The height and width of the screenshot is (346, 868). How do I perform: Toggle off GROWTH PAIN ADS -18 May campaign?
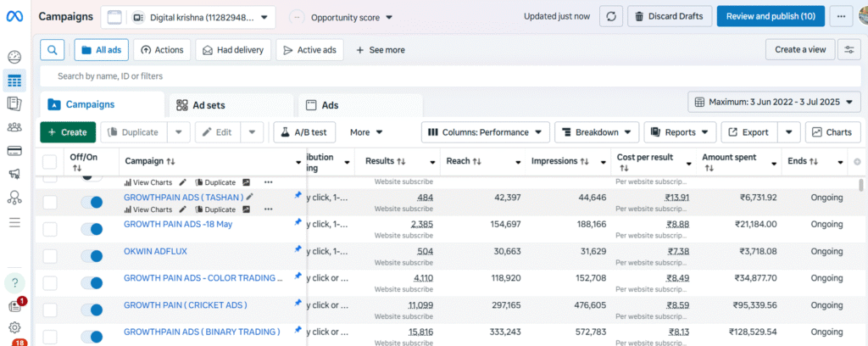point(91,229)
